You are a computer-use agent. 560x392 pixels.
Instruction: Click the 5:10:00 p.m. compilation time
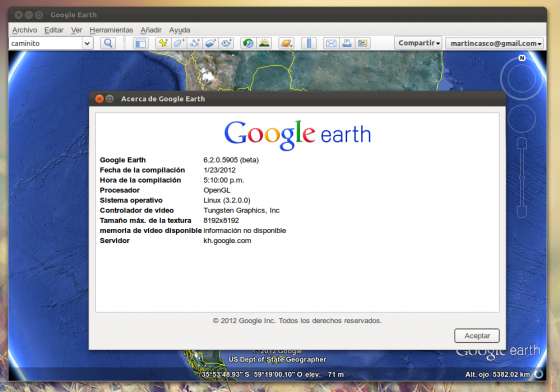(224, 180)
